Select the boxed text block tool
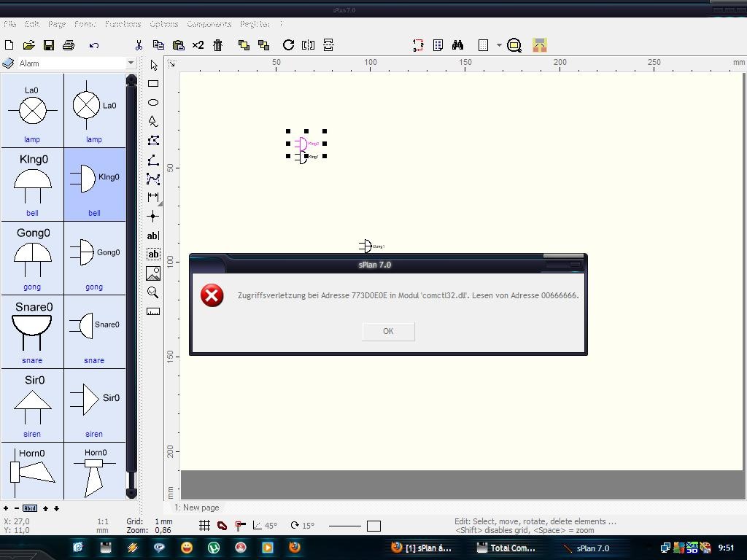 click(153, 254)
